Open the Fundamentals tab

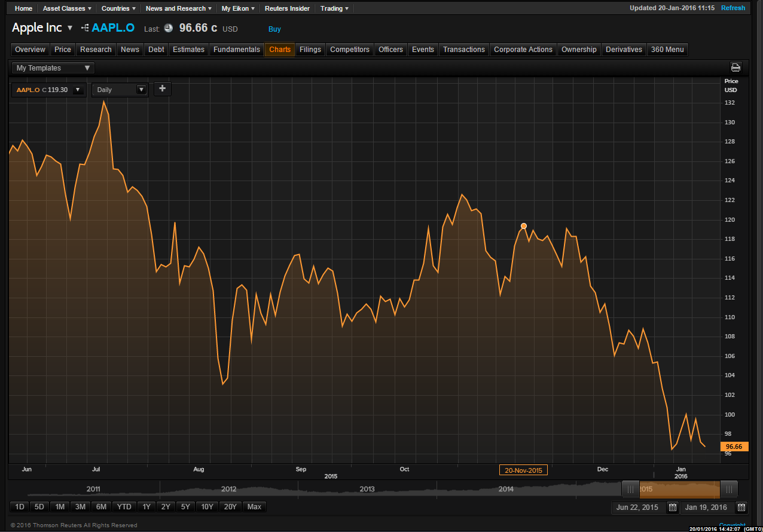[237, 50]
